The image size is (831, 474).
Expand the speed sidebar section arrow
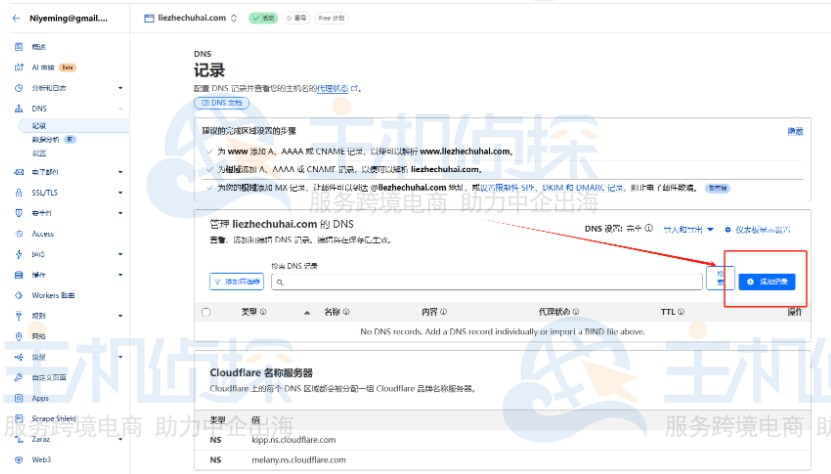(x=120, y=254)
